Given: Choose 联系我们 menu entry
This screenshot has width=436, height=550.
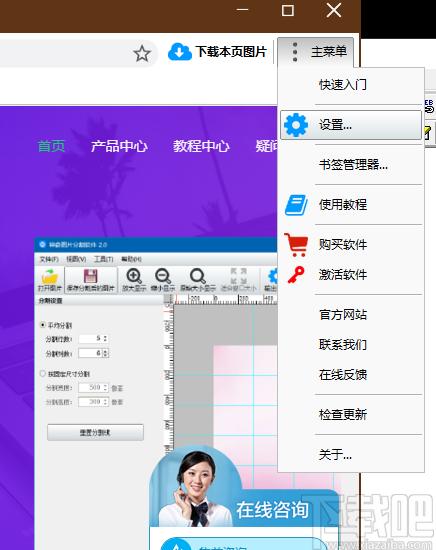Looking at the screenshot, I should pyautogui.click(x=343, y=344).
